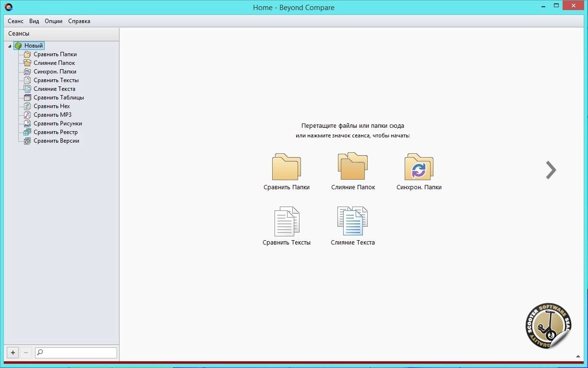Viewport: 588px width, 368px height.
Task: Open the Сеанс menu
Action: [15, 21]
